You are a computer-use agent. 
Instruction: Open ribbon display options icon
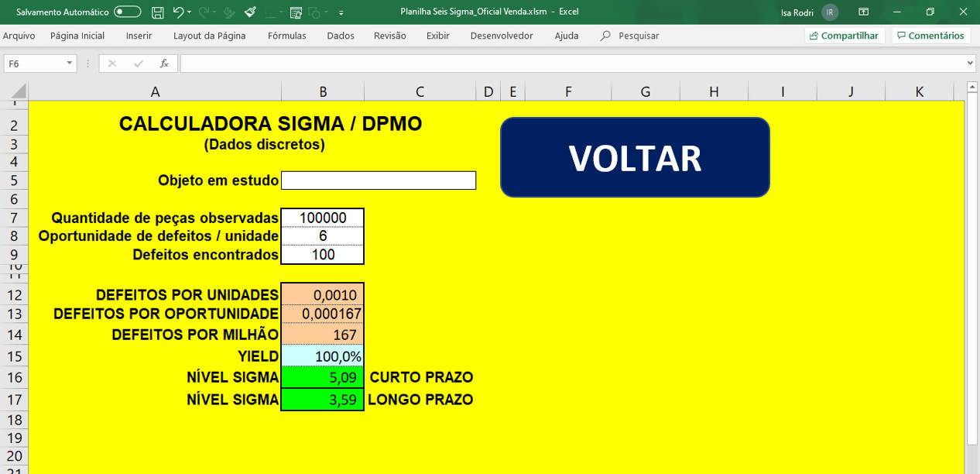tap(863, 12)
